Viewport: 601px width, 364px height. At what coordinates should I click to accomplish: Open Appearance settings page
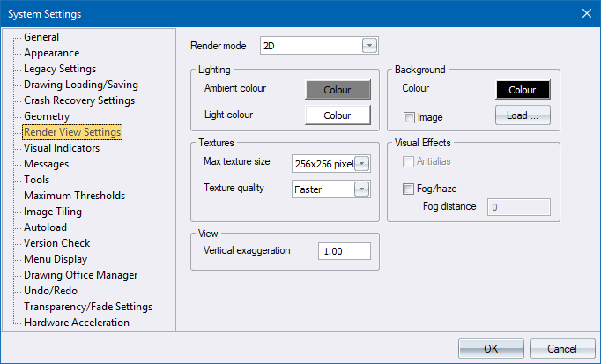click(52, 53)
